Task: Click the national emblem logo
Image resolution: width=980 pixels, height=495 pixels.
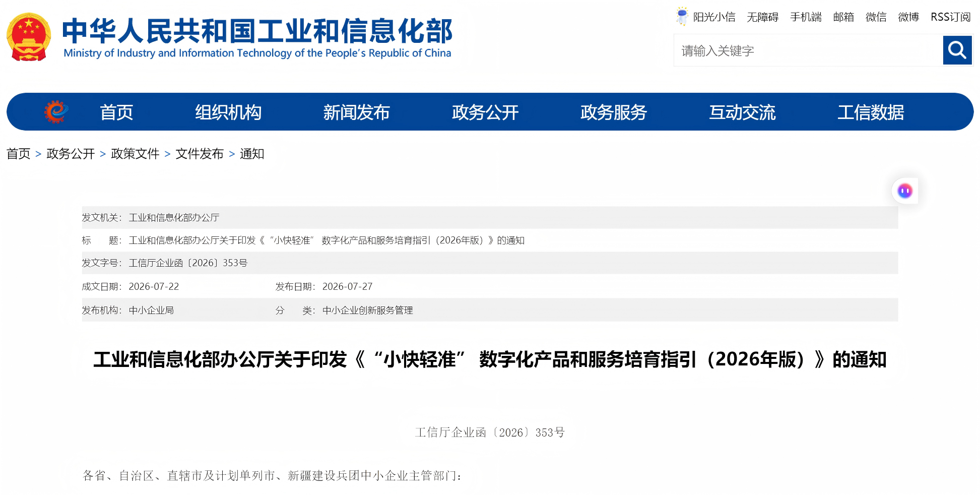Action: point(29,37)
